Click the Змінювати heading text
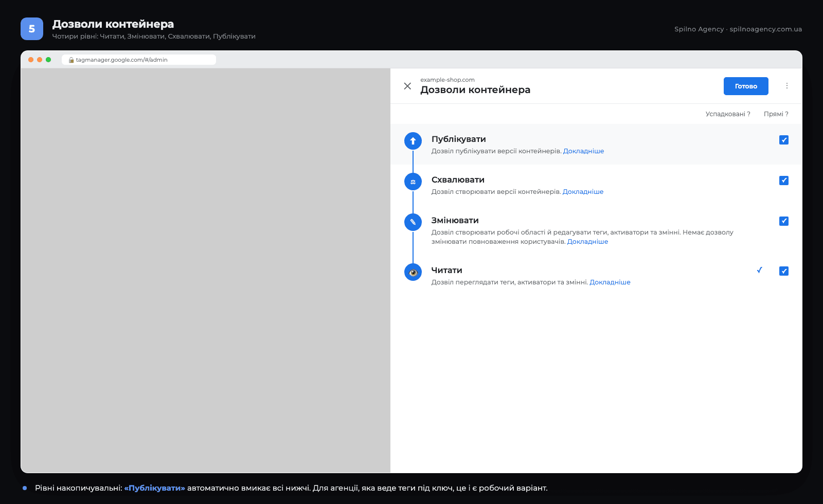Image resolution: width=823 pixels, height=504 pixels. point(455,221)
